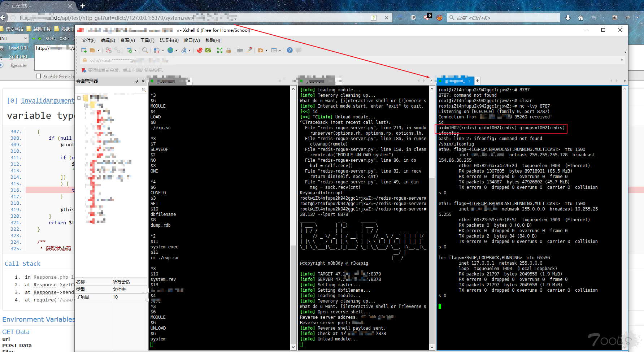Click Xshell Find magnifier icon
This screenshot has width=644, height=352.
point(145,50)
